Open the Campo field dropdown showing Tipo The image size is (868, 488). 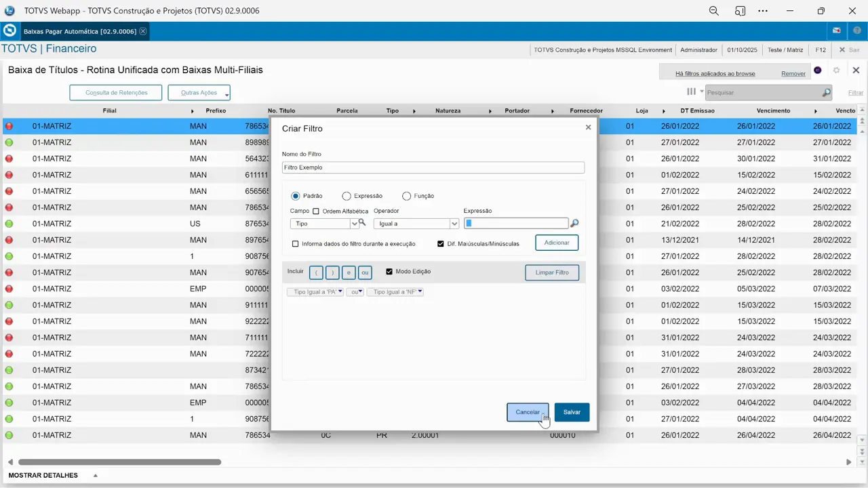pyautogui.click(x=354, y=223)
